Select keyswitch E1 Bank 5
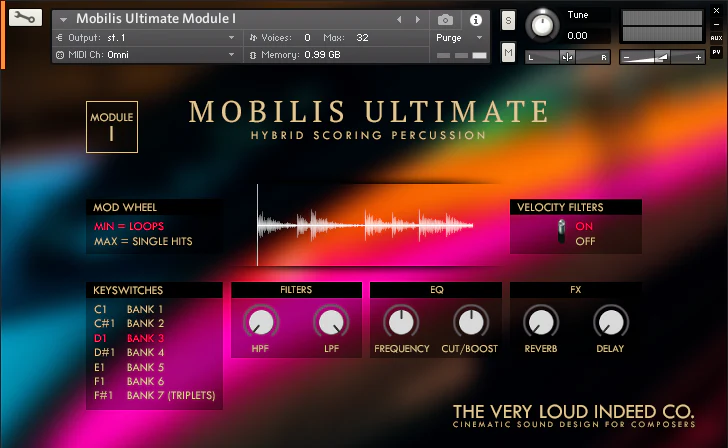This screenshot has width=728, height=448. pos(129,367)
